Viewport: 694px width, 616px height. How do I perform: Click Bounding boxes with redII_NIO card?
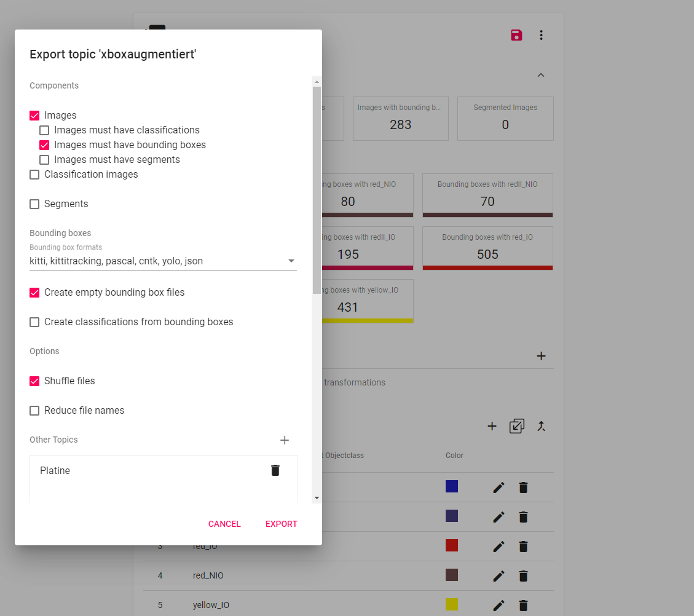pyautogui.click(x=487, y=195)
